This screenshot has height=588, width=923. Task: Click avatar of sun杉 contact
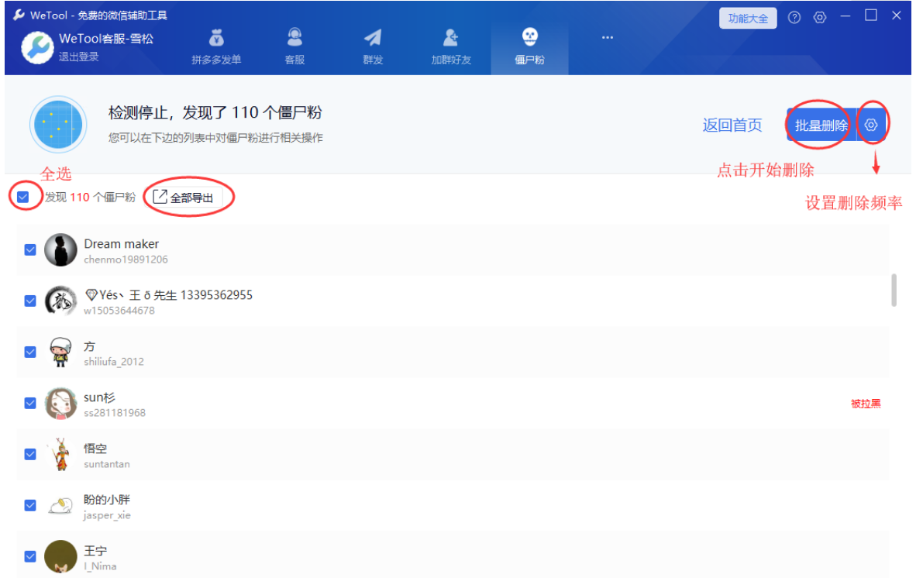pyautogui.click(x=60, y=403)
